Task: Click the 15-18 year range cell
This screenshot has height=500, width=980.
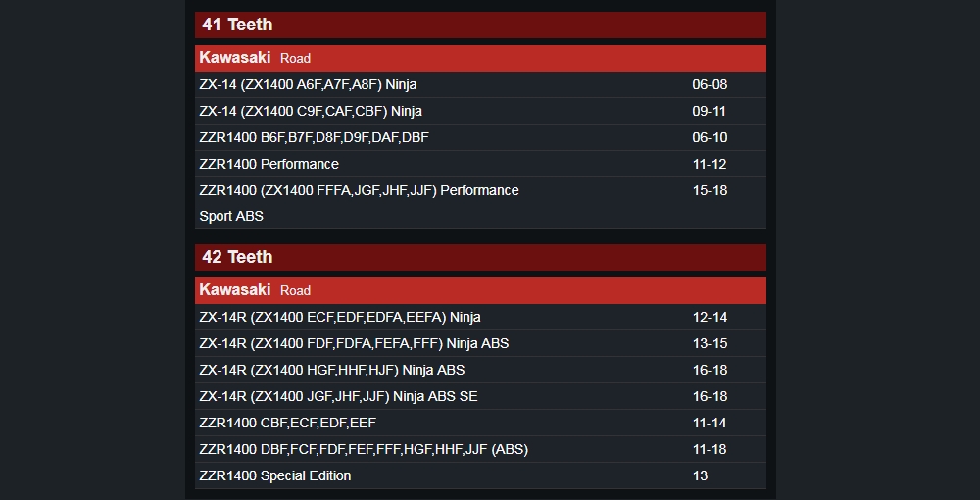Action: [710, 190]
